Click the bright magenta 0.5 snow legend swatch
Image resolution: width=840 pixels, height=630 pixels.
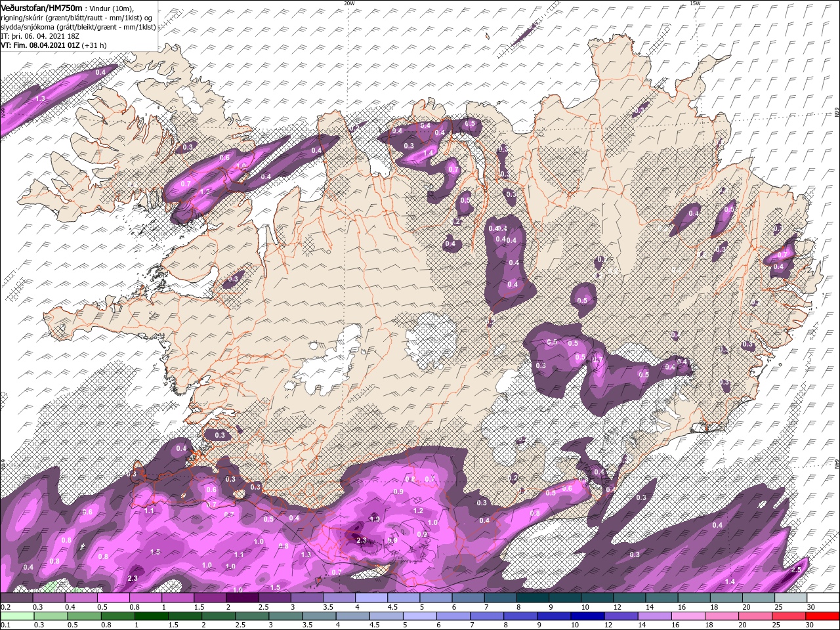point(113,598)
